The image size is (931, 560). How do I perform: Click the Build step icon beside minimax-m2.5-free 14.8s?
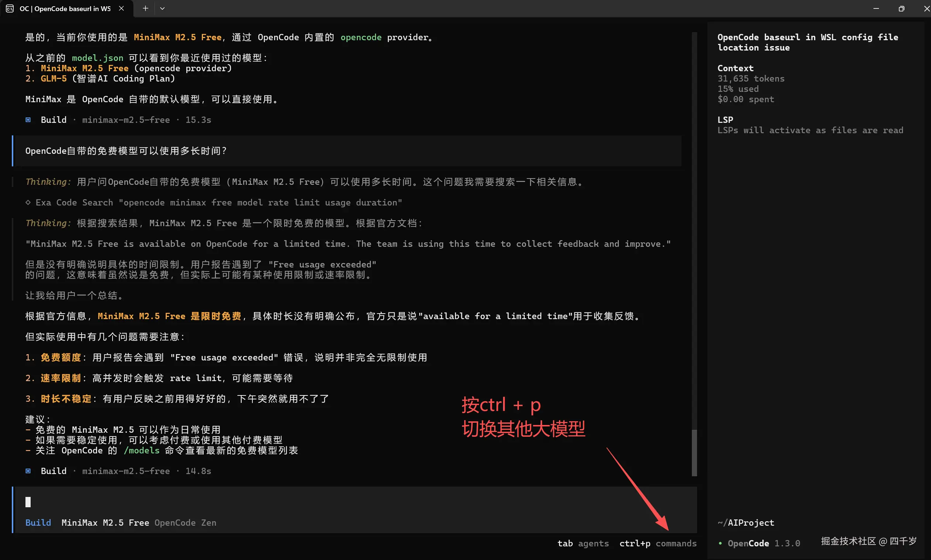point(28,471)
